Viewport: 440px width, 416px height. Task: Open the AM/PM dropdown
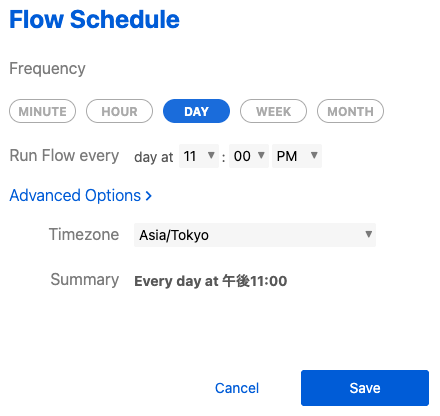tap(297, 156)
